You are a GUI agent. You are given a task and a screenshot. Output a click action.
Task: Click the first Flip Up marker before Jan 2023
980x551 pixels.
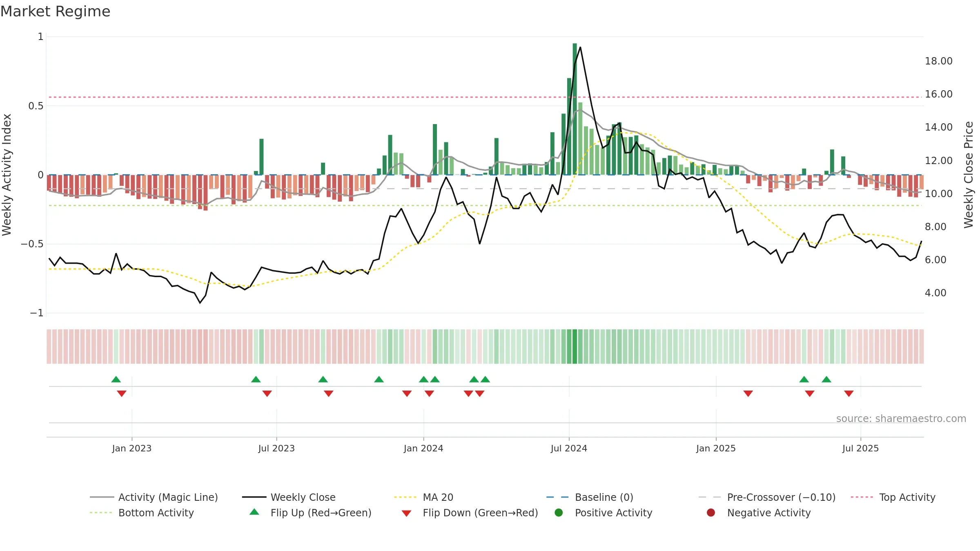point(116,379)
